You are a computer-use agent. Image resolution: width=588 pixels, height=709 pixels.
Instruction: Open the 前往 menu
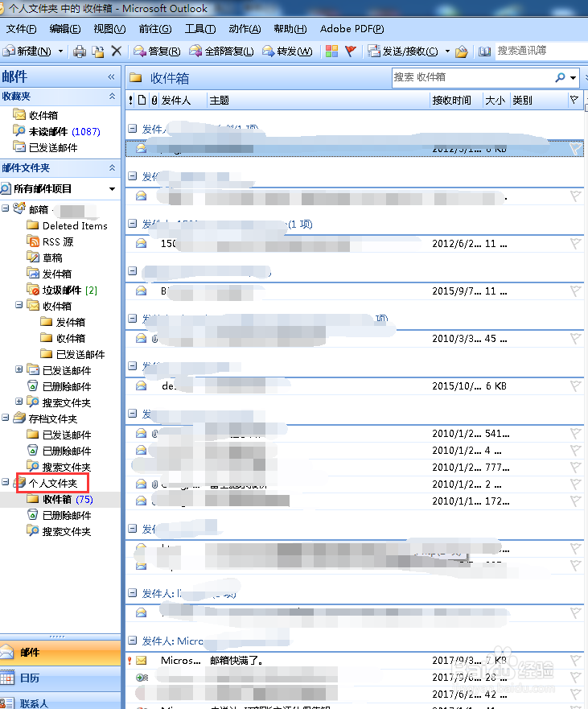coord(155,29)
